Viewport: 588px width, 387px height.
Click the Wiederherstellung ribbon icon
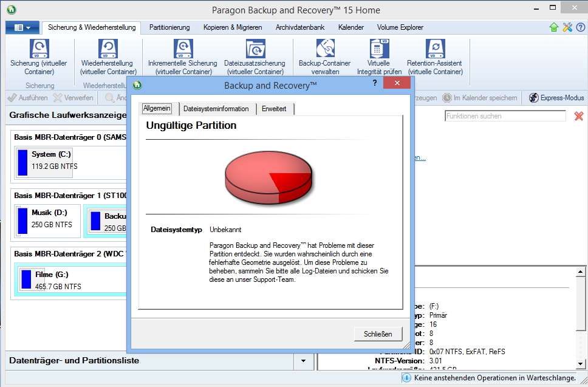107,49
